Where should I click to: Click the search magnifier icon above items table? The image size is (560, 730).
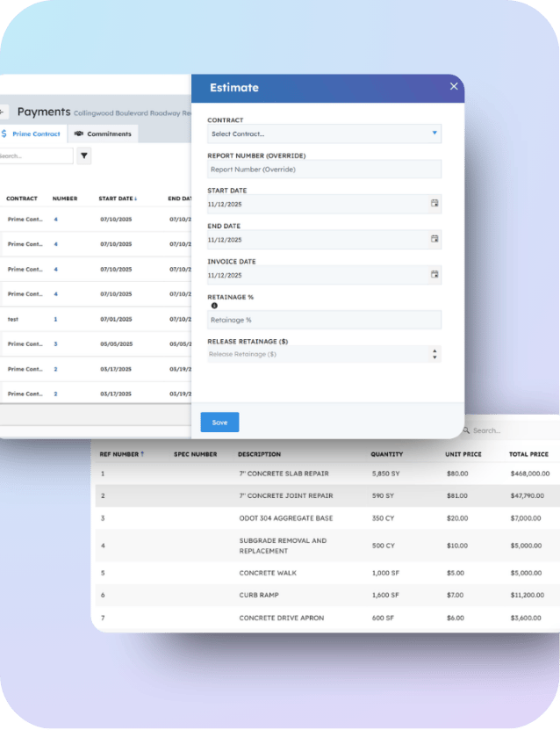(465, 430)
